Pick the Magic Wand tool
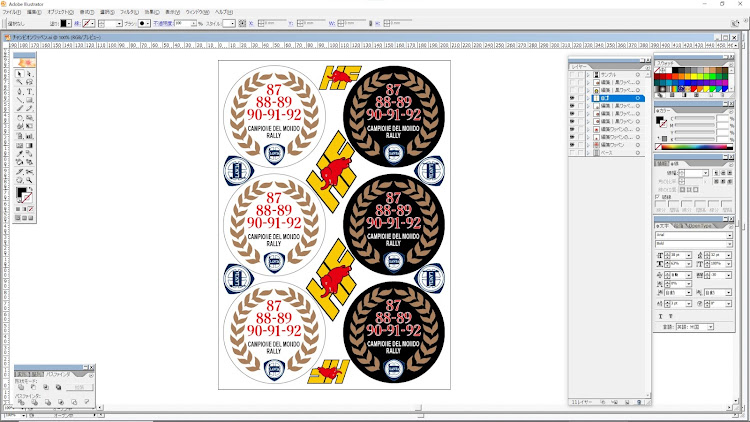 coord(20,82)
